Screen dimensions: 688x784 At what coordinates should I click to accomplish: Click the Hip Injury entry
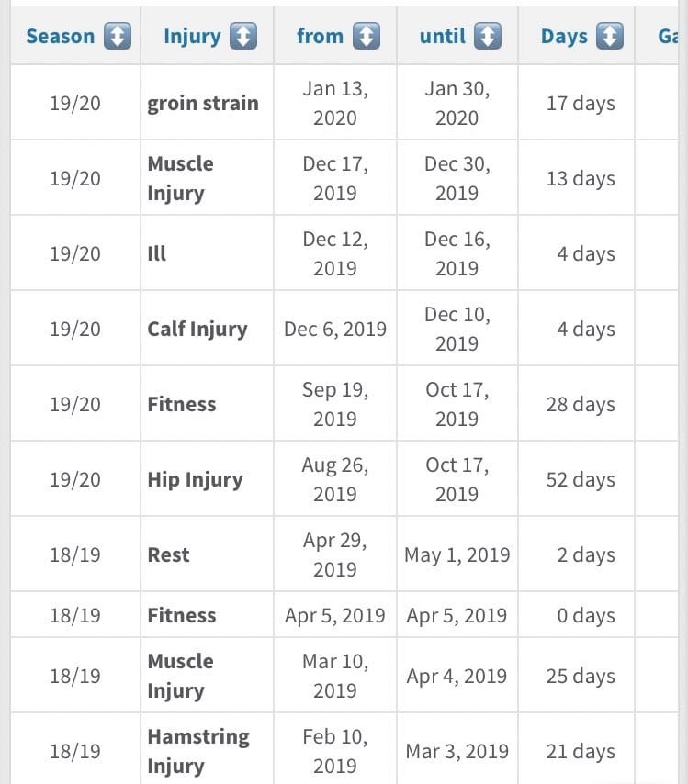(x=196, y=479)
